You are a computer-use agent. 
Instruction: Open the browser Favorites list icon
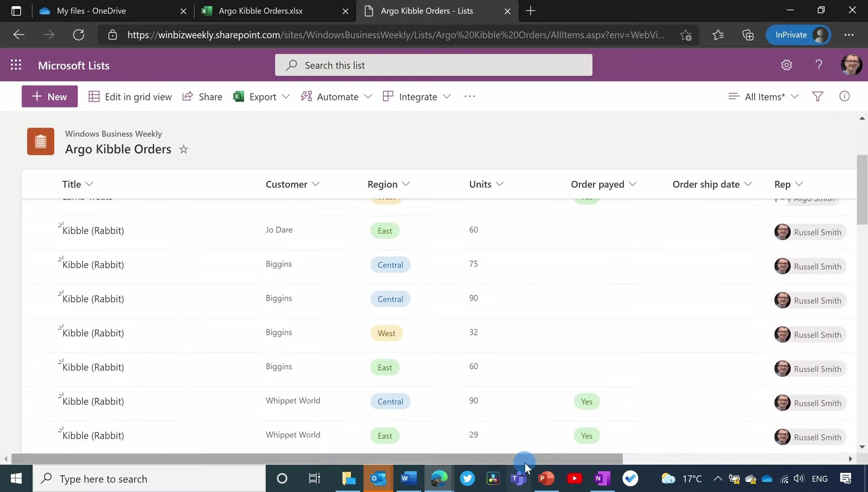(x=718, y=35)
